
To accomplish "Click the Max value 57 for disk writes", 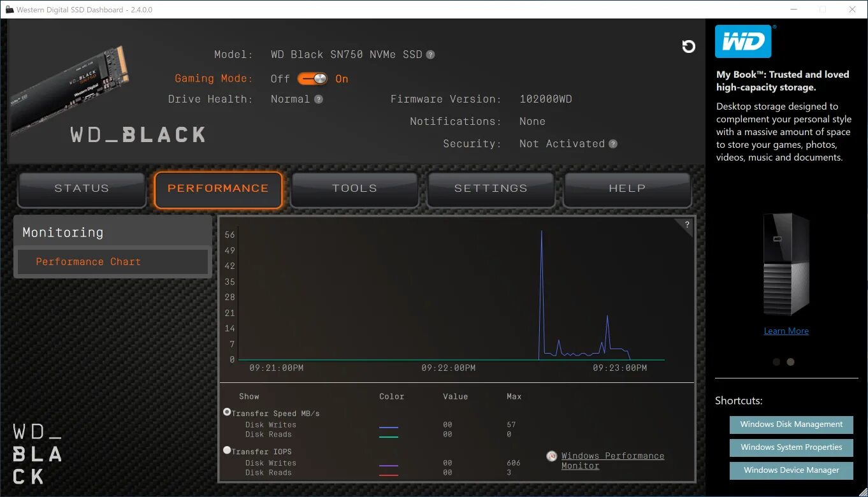I will (x=511, y=425).
